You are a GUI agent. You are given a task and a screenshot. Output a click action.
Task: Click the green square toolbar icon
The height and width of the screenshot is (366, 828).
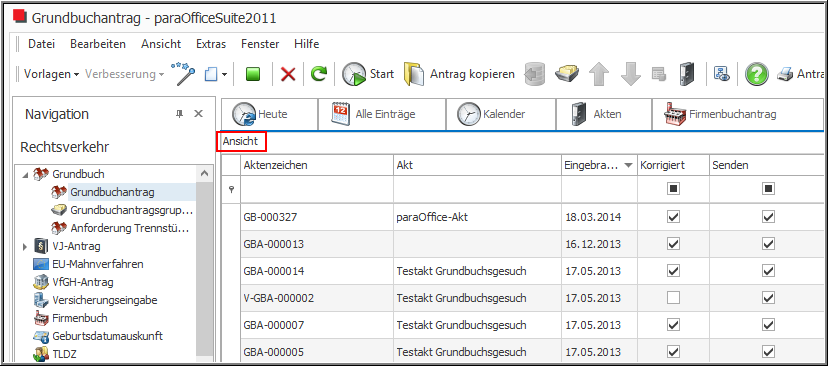click(253, 74)
